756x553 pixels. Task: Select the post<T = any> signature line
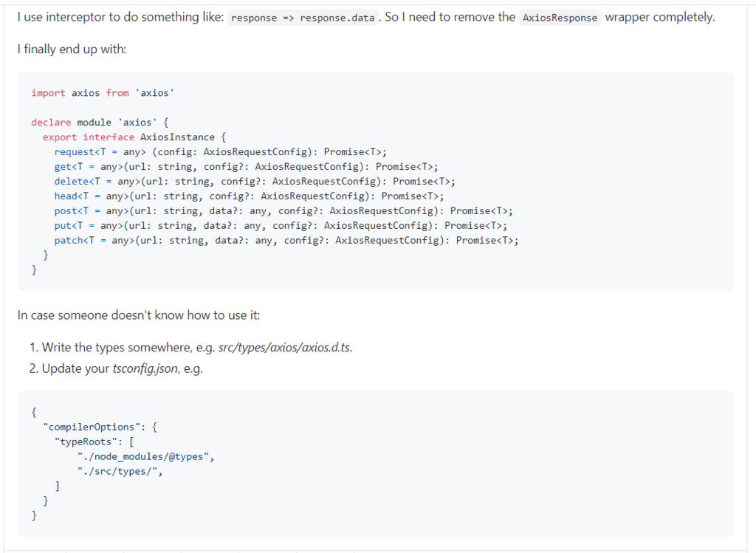click(283, 210)
